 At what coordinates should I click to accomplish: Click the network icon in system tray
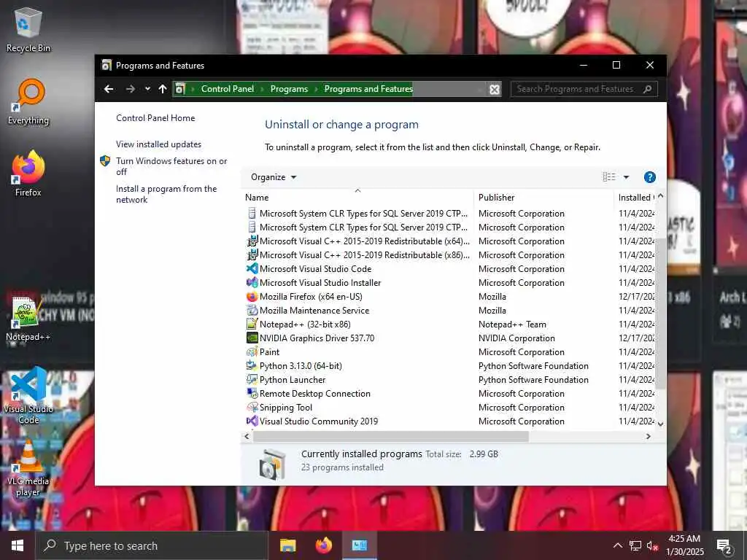pyautogui.click(x=635, y=545)
